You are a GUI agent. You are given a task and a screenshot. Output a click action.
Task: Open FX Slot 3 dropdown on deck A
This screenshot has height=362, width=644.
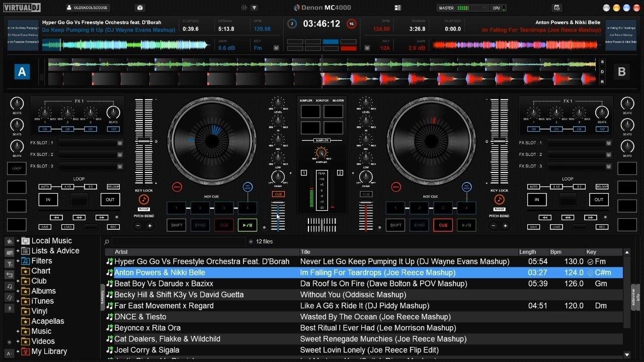click(120, 166)
